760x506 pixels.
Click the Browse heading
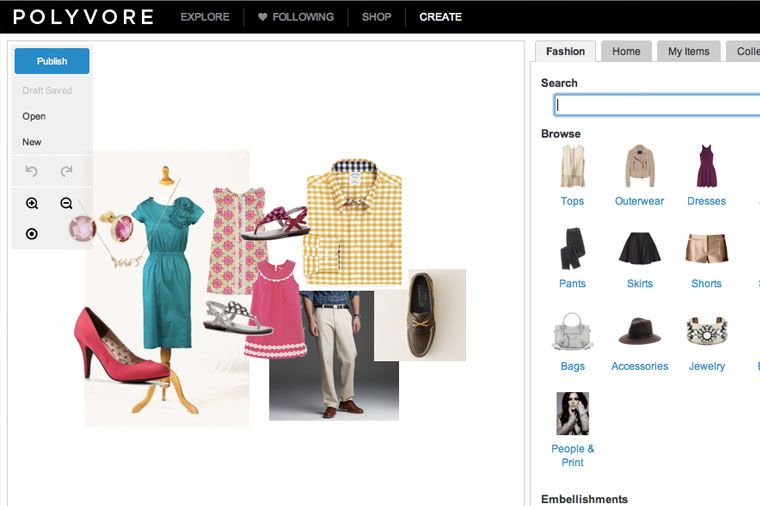click(561, 134)
